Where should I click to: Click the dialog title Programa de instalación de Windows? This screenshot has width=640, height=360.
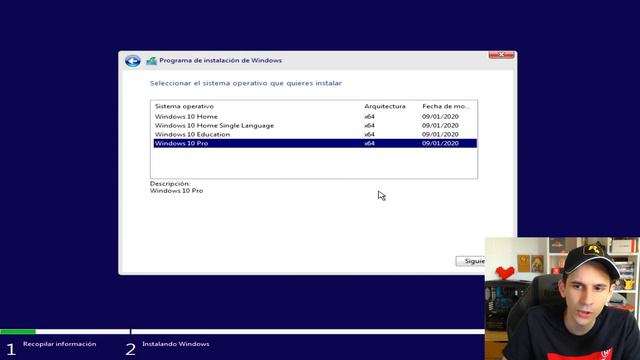[220, 60]
